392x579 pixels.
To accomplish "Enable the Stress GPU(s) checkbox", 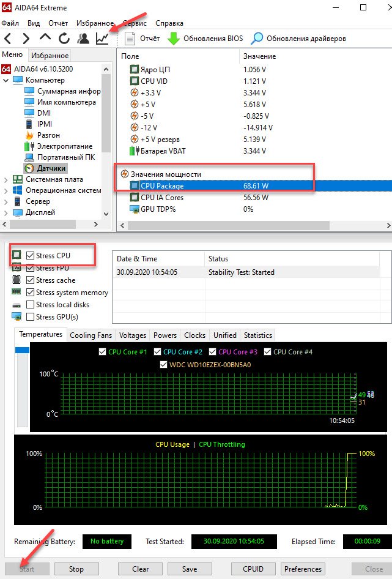I will pyautogui.click(x=30, y=317).
